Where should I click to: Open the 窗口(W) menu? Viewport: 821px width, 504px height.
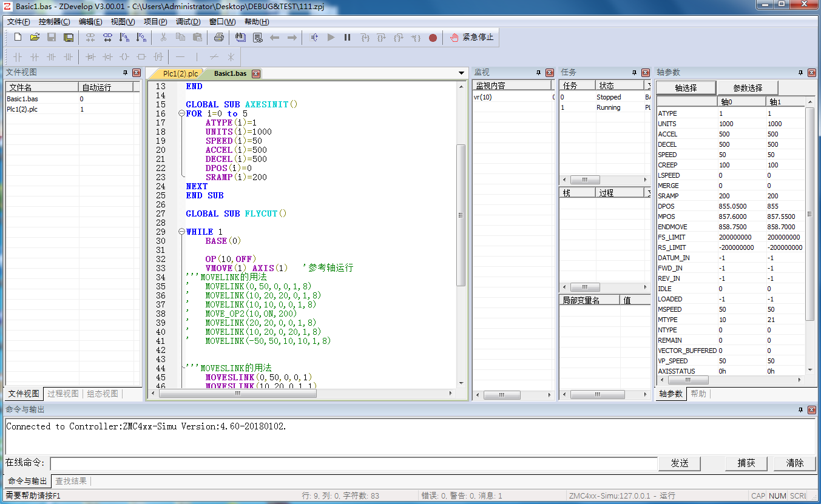click(x=222, y=22)
